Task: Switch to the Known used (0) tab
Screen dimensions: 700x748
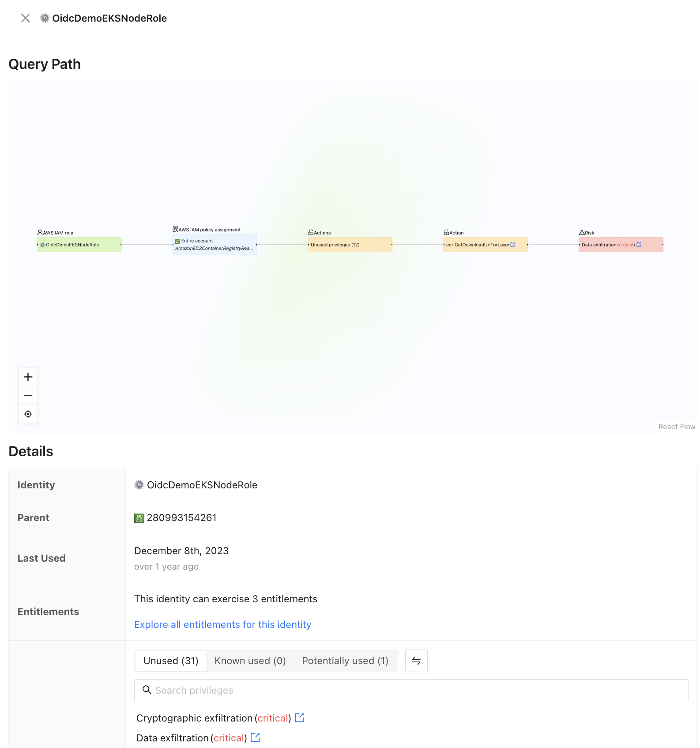Action: tap(250, 661)
